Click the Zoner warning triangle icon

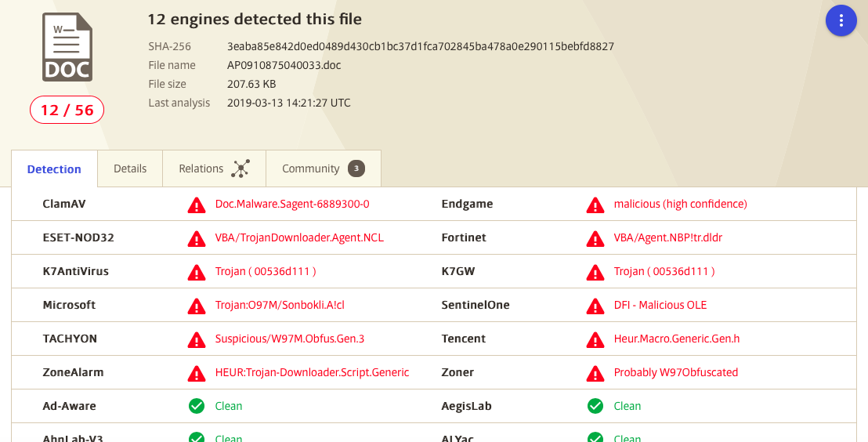595,374
